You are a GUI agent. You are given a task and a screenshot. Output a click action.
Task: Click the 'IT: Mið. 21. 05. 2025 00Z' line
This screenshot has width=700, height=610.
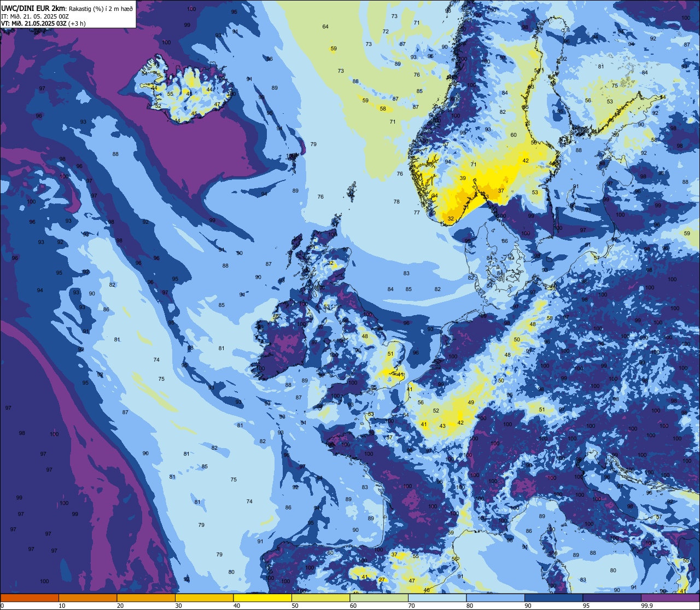coord(35,16)
